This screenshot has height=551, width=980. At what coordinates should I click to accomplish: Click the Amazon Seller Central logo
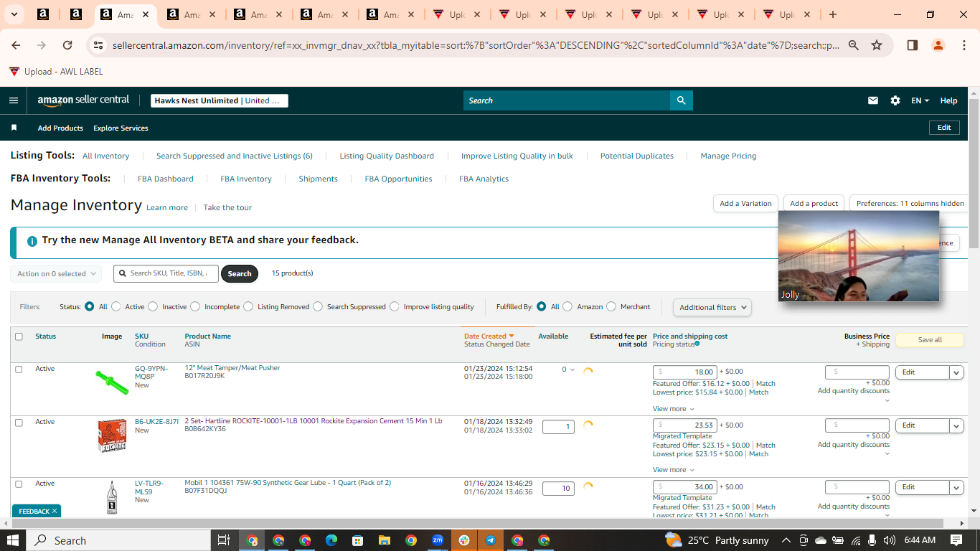coord(84,100)
